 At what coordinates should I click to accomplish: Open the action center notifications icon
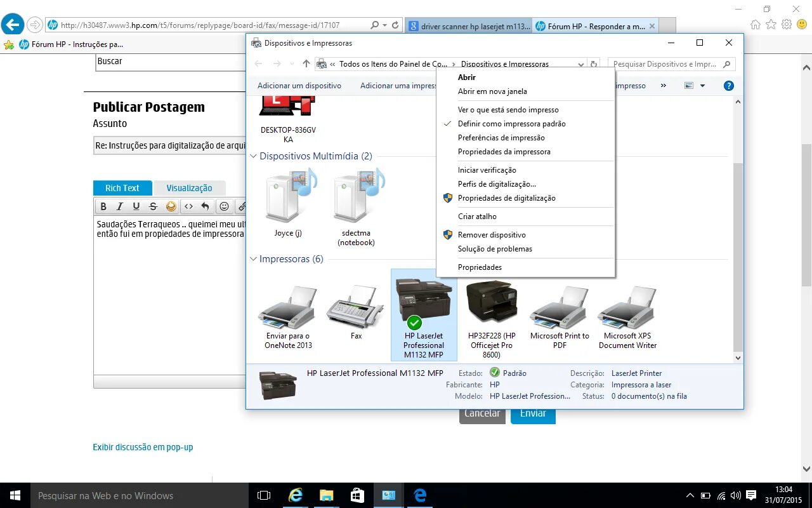(751, 495)
